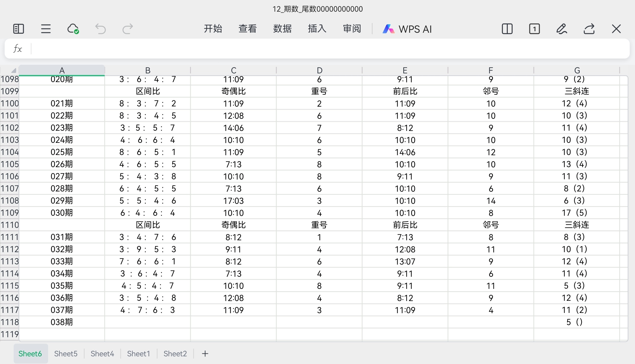Open the sidebar panel icon

point(18,29)
